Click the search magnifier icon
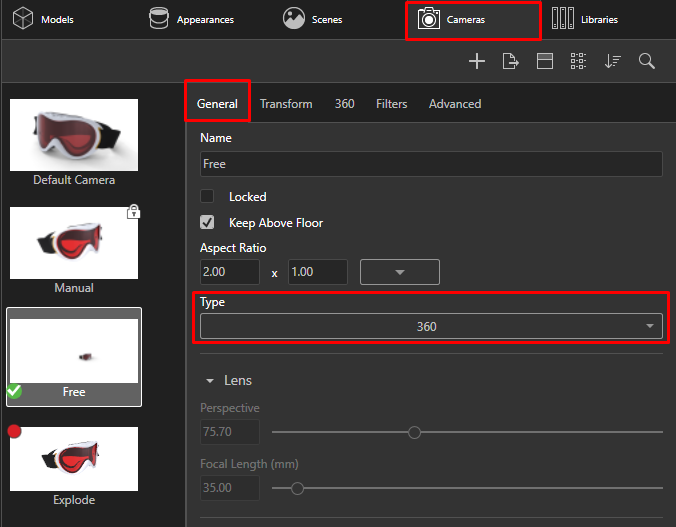The image size is (676, 527). [647, 62]
